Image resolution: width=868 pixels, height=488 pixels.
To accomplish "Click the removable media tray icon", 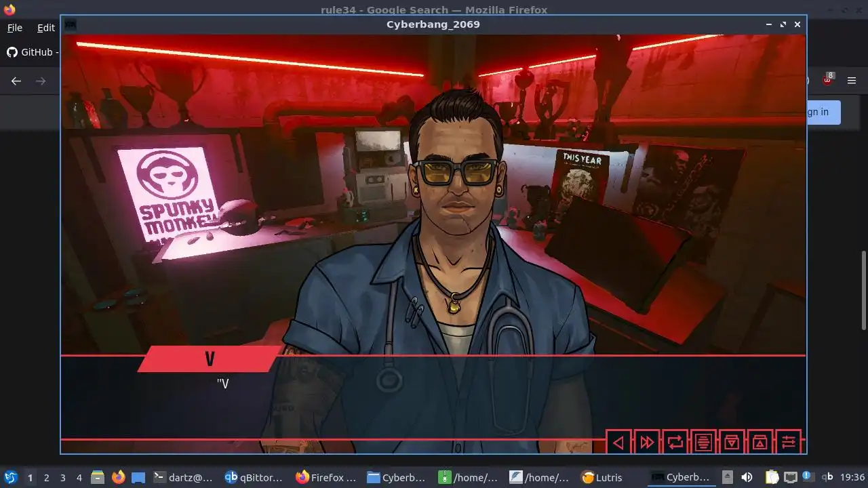I will (x=727, y=477).
